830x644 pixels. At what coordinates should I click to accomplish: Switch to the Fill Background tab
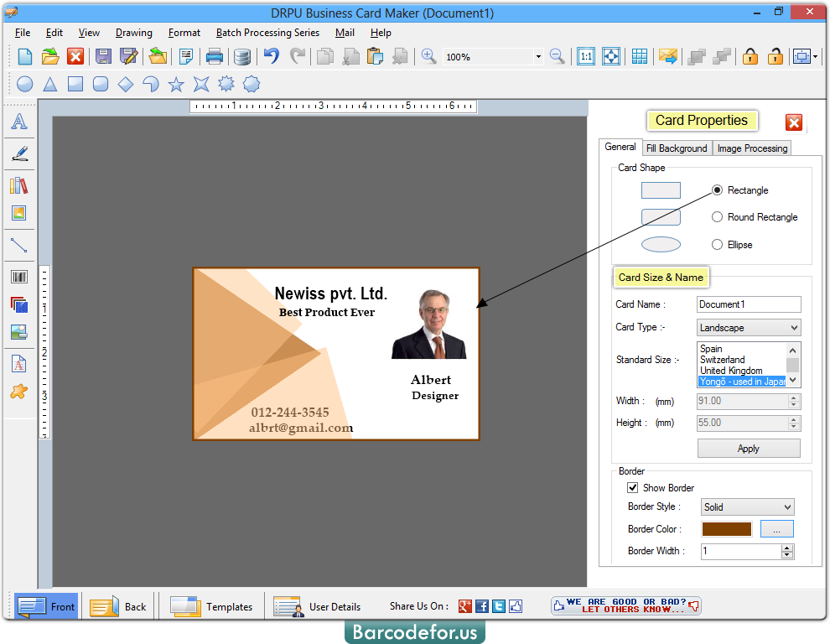coord(677,148)
